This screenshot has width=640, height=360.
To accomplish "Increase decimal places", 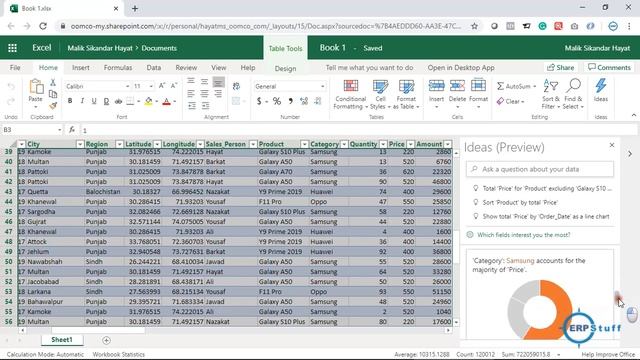I will 304,101.
